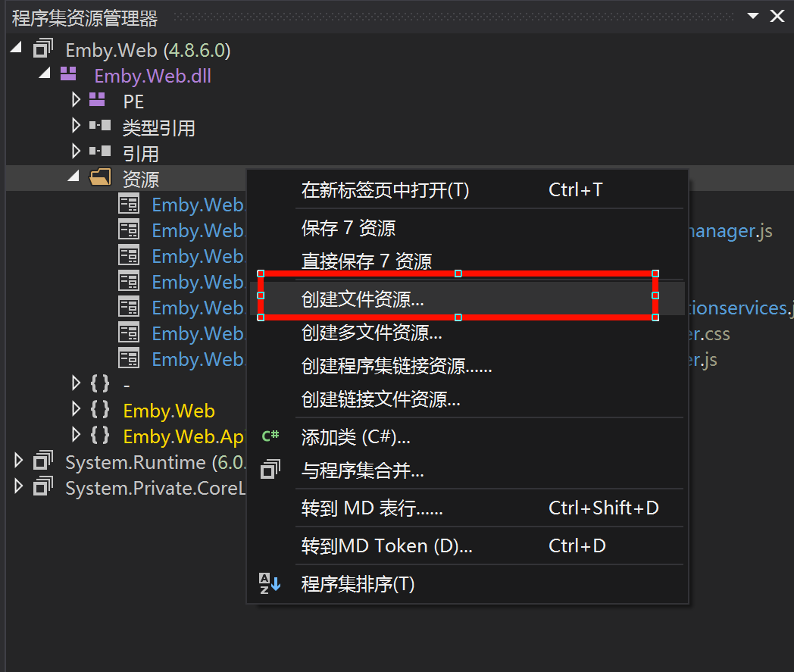The image size is (794, 672).
Task: Click the C# icon beside 添加类
Action: point(270,436)
